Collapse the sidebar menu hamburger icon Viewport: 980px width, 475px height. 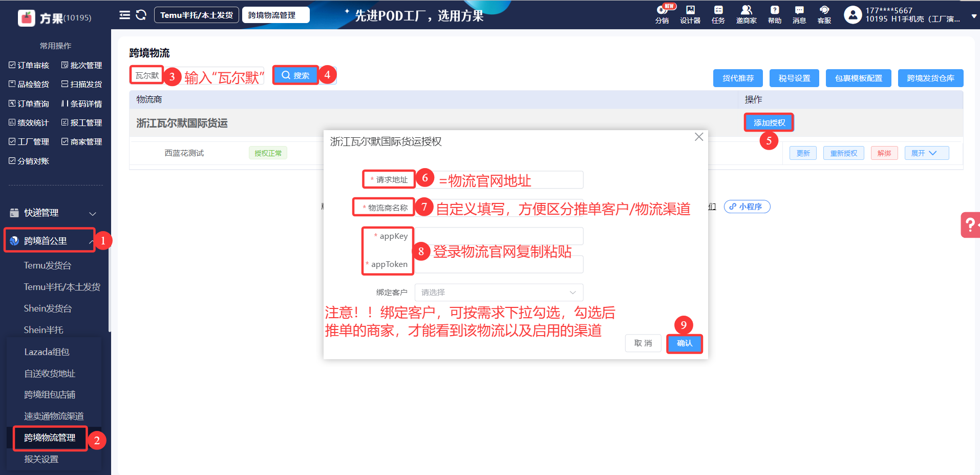click(x=124, y=15)
